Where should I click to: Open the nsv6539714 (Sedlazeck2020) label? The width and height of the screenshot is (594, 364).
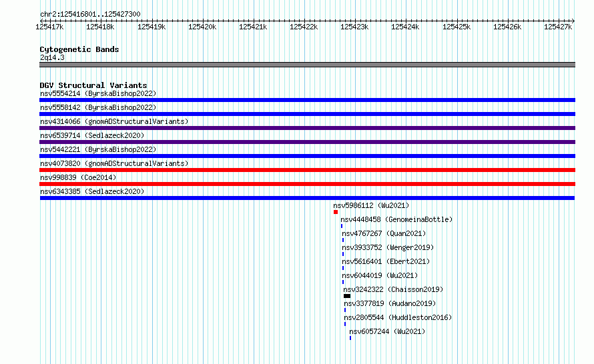point(92,135)
